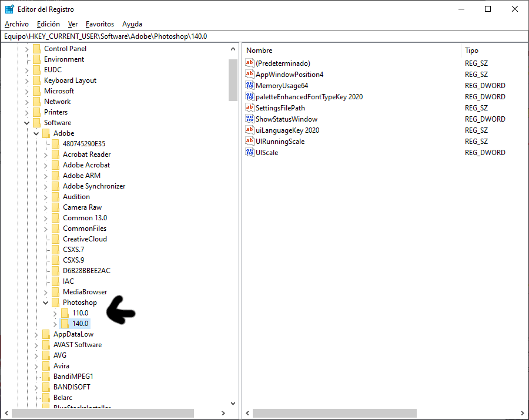This screenshot has width=529, height=420.
Task: Click the BANDISOFT folder icon
Action: [46, 387]
